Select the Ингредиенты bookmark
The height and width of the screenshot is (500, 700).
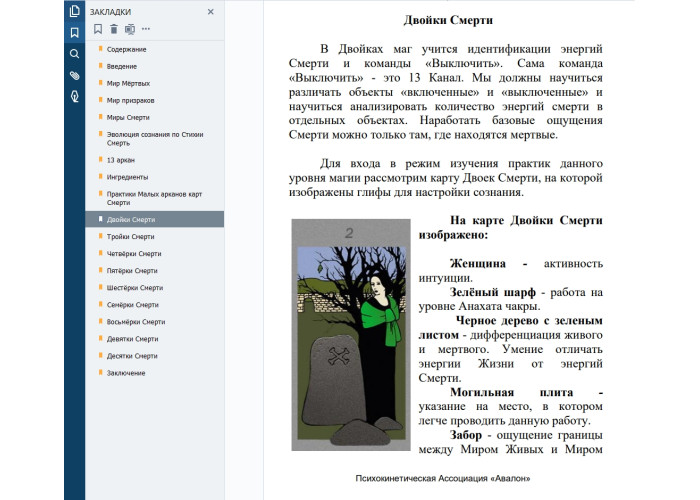click(x=128, y=177)
